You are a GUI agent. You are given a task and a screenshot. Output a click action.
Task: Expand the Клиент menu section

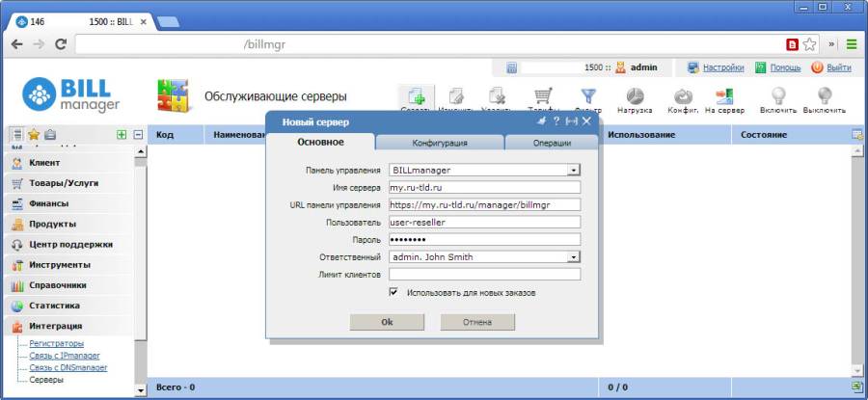(68, 163)
